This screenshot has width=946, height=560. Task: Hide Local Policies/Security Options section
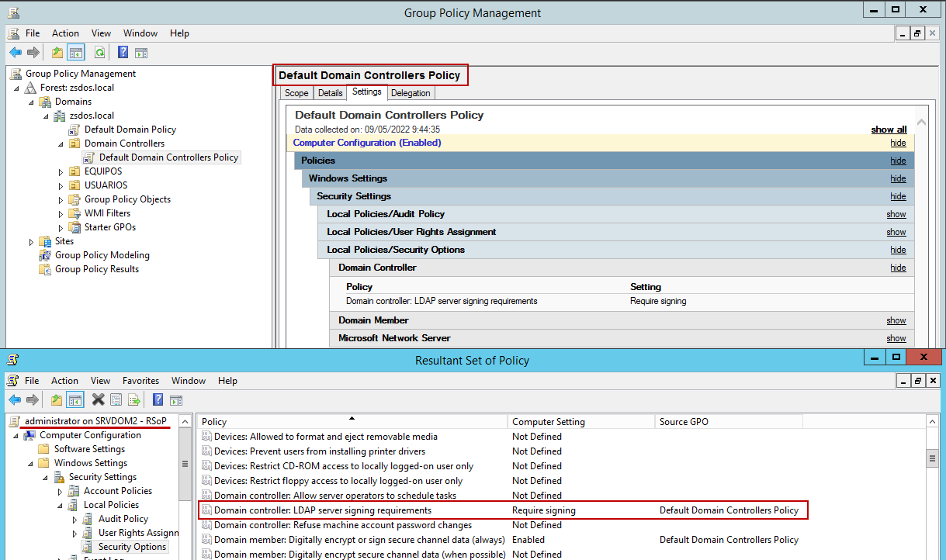click(898, 251)
